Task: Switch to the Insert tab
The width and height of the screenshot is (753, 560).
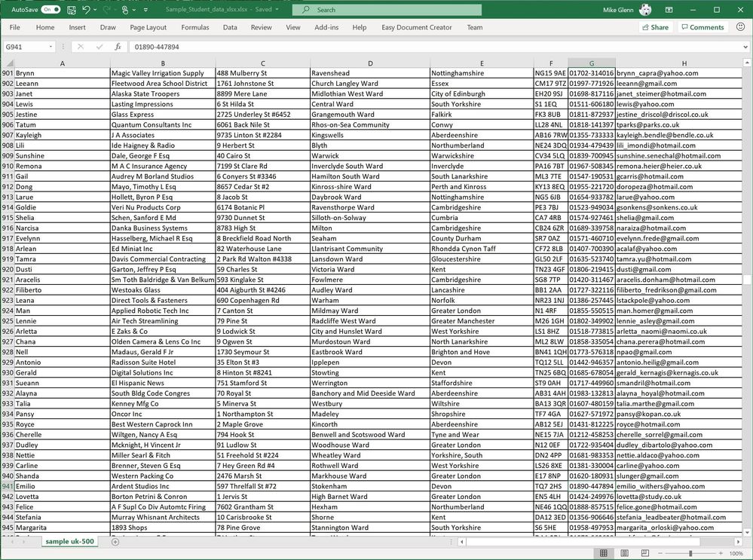Action: (77, 27)
